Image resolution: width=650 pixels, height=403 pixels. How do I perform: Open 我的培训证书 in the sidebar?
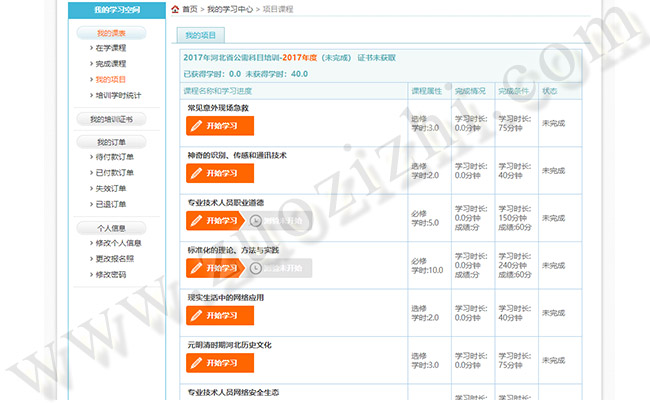110,119
